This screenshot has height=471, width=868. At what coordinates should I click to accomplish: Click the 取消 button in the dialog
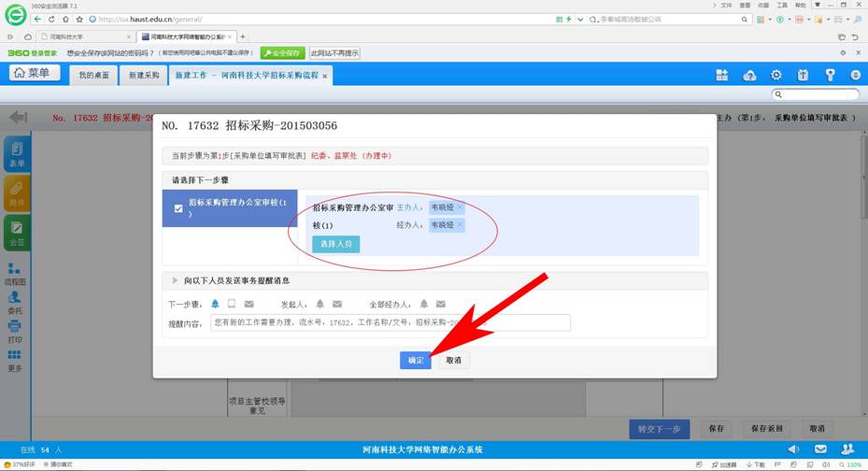pos(453,360)
